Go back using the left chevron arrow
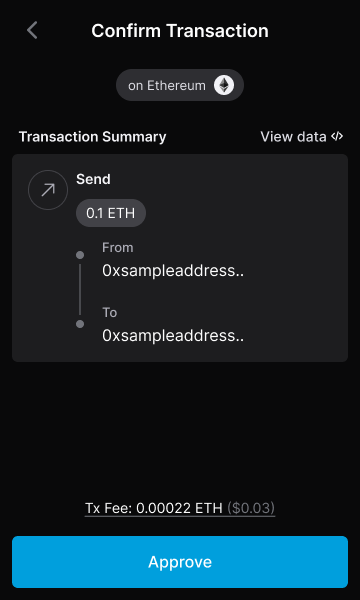This screenshot has height=600, width=360. 33,30
